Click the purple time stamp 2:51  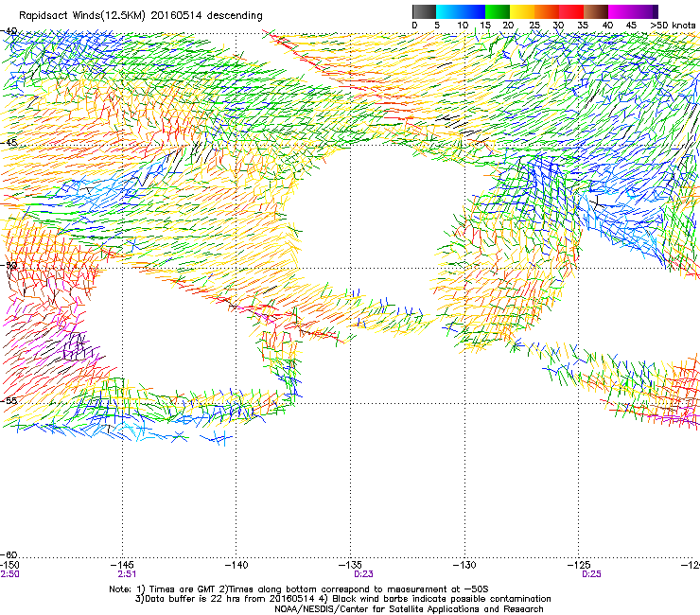127,574
